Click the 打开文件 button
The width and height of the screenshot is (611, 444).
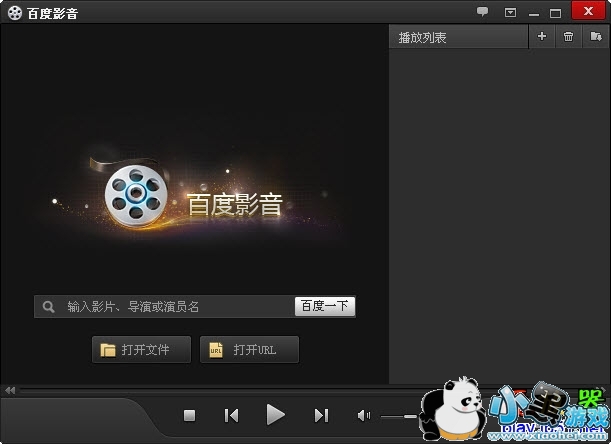click(x=141, y=350)
